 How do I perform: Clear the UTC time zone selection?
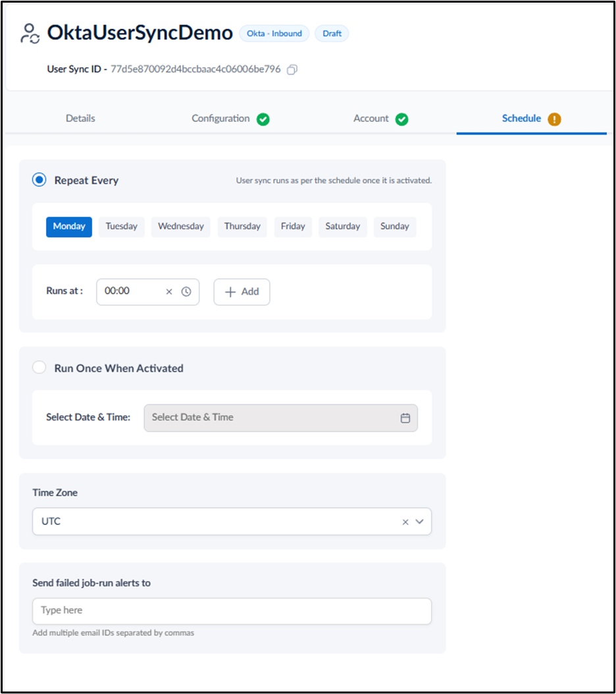tap(405, 522)
